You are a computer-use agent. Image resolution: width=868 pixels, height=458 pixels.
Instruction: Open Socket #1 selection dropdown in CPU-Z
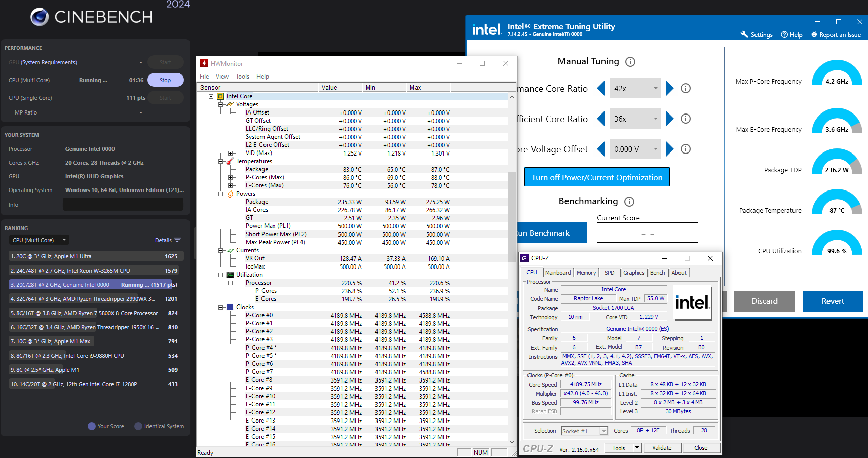tap(584, 431)
